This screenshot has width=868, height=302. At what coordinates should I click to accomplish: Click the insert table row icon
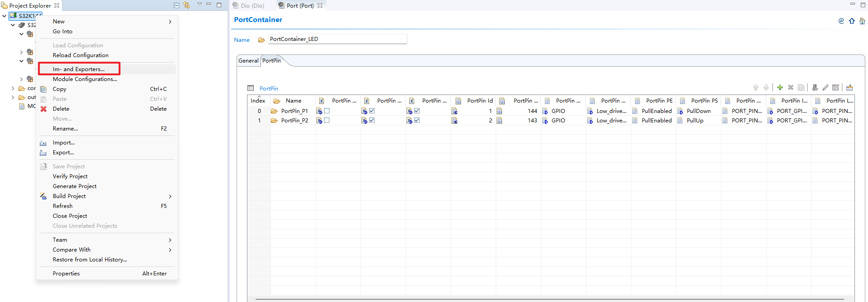coord(850,87)
